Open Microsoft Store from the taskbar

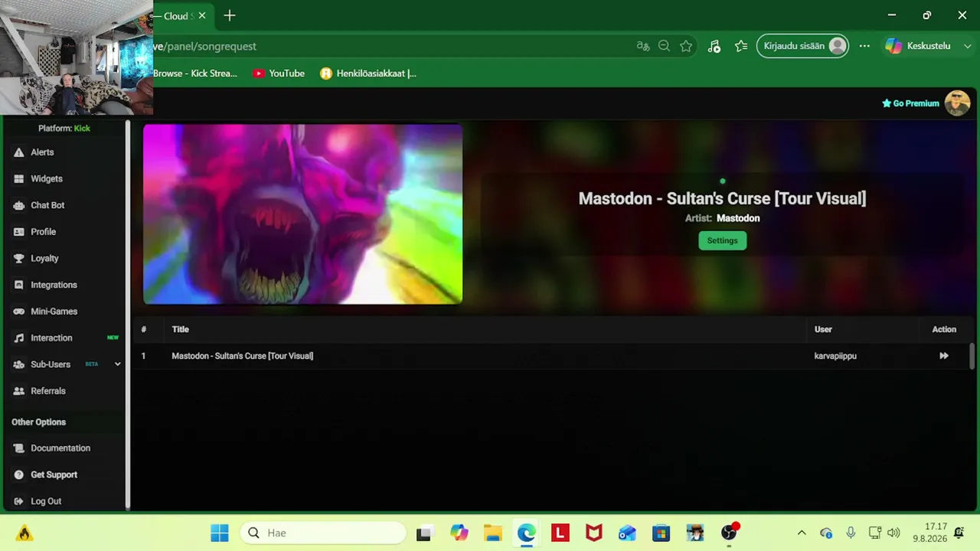[x=661, y=533]
